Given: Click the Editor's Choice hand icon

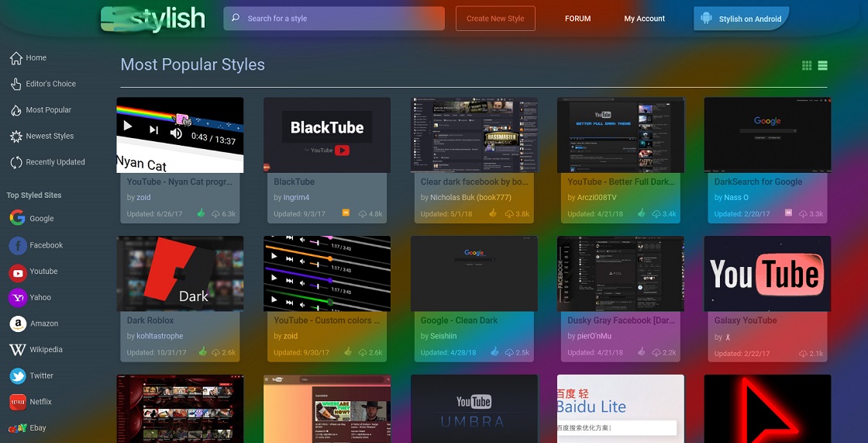Looking at the screenshot, I should pos(16,84).
